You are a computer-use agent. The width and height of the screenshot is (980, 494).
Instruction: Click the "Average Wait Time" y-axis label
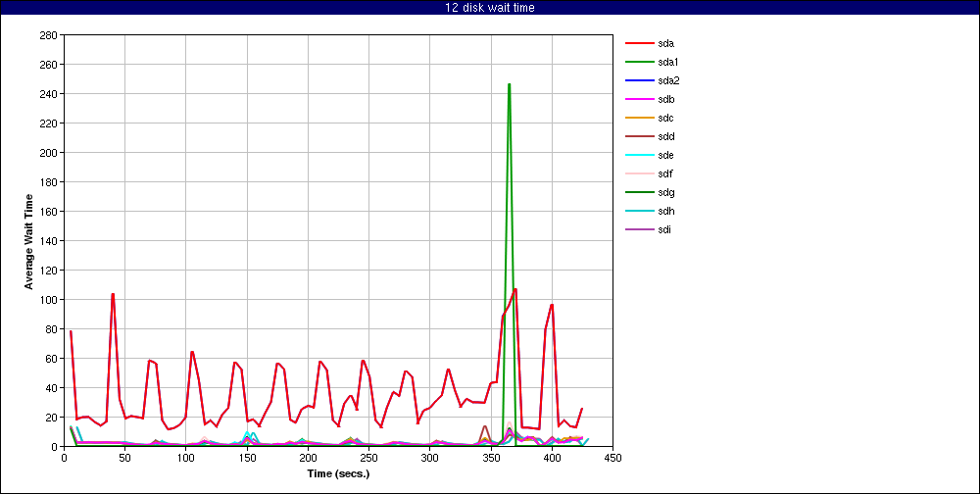pos(28,241)
